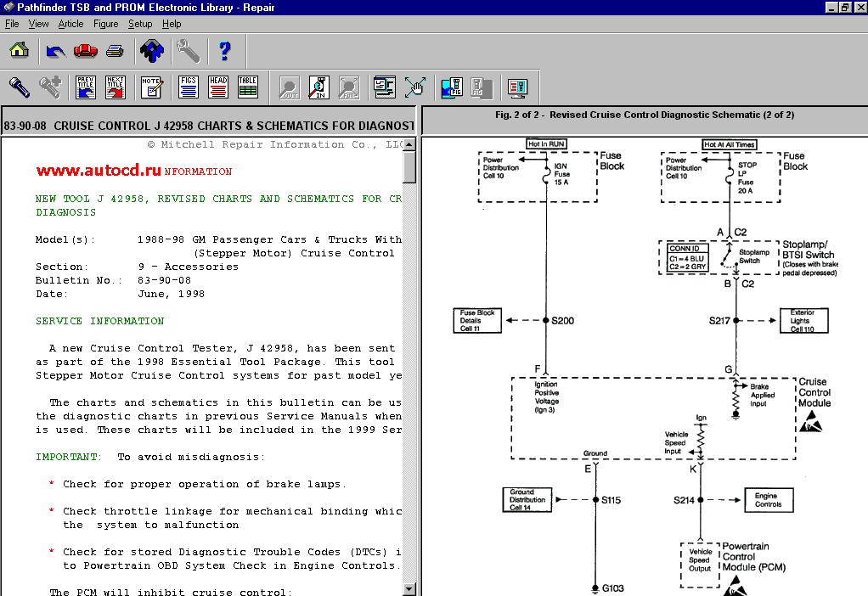
Task: Click the 'Engine Controls' box in schematic
Action: (769, 500)
